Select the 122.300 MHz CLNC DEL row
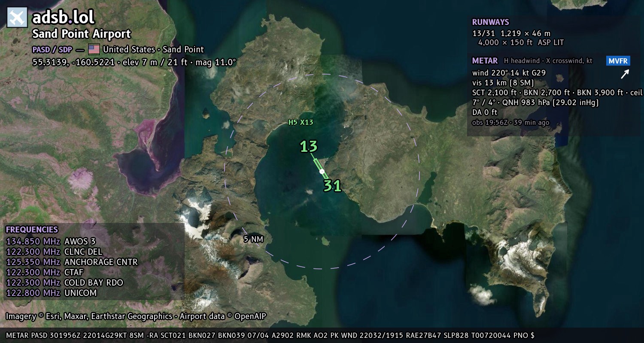Viewport: 644px width, 343px height. coord(54,252)
